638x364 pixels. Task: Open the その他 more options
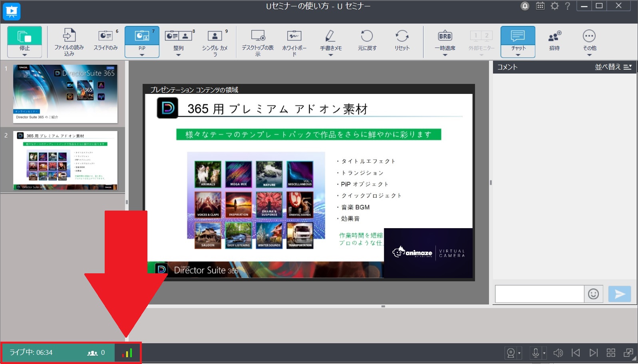pos(589,39)
